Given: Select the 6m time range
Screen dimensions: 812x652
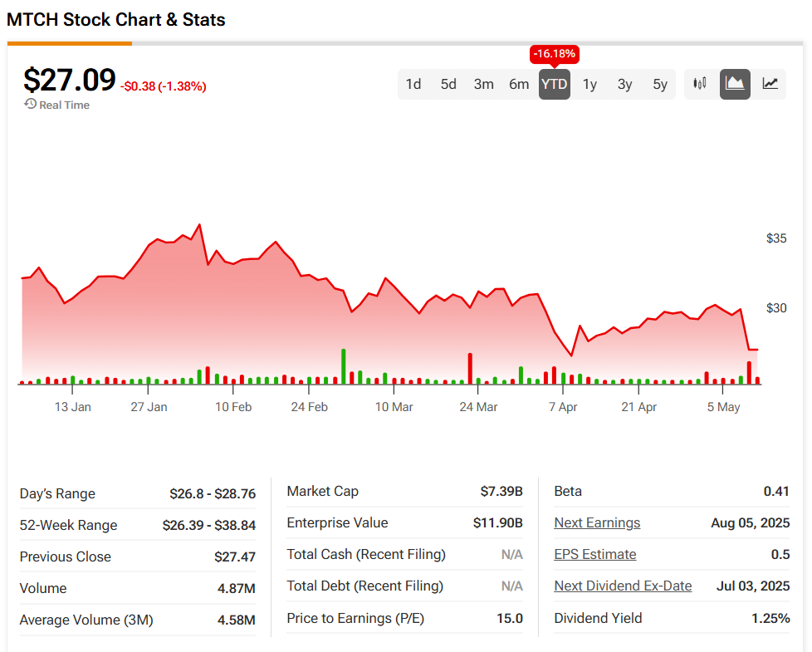Looking at the screenshot, I should pos(519,85).
